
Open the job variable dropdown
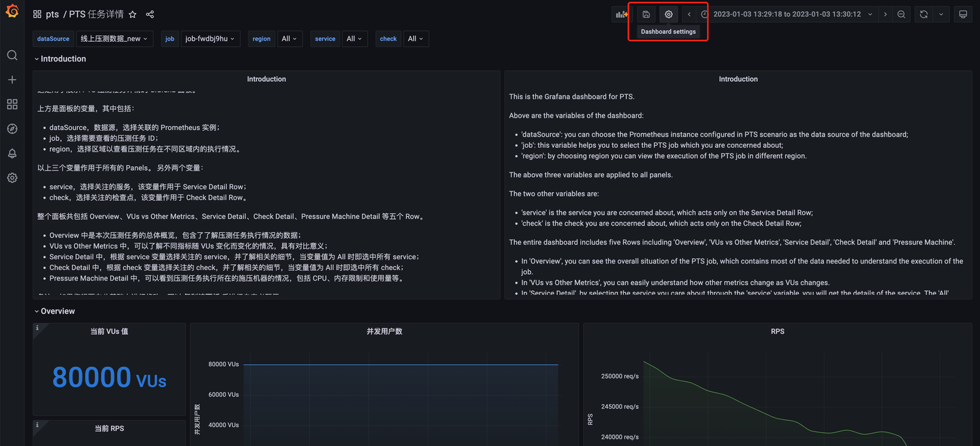[210, 39]
